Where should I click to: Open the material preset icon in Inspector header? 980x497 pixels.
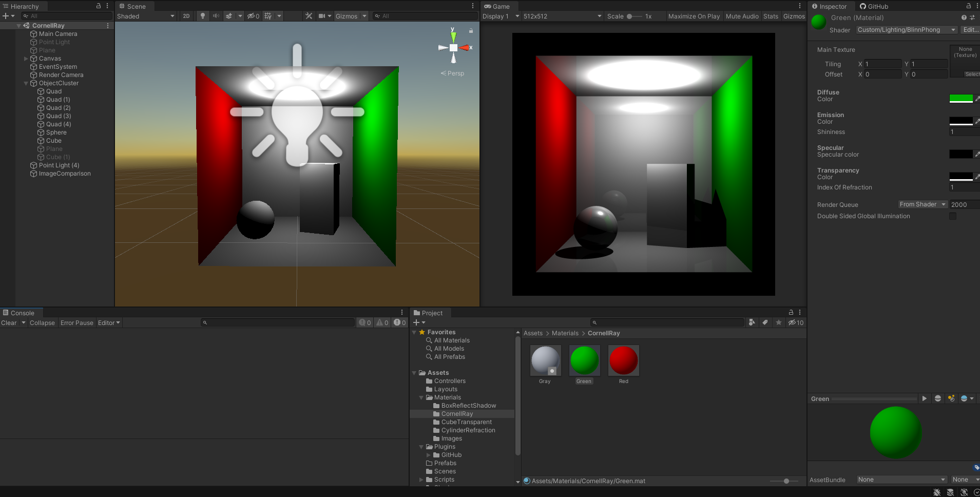[973, 17]
